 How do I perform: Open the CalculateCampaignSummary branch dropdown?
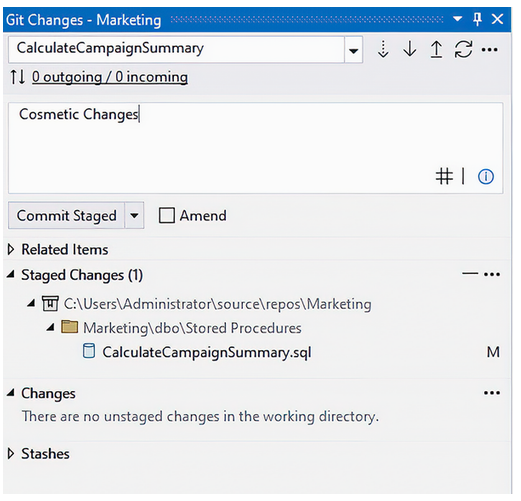353,50
